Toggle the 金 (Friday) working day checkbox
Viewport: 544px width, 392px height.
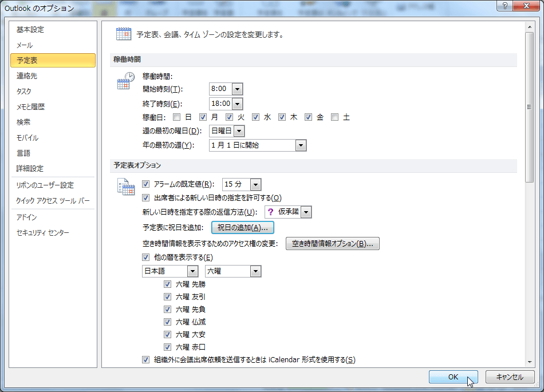click(308, 117)
